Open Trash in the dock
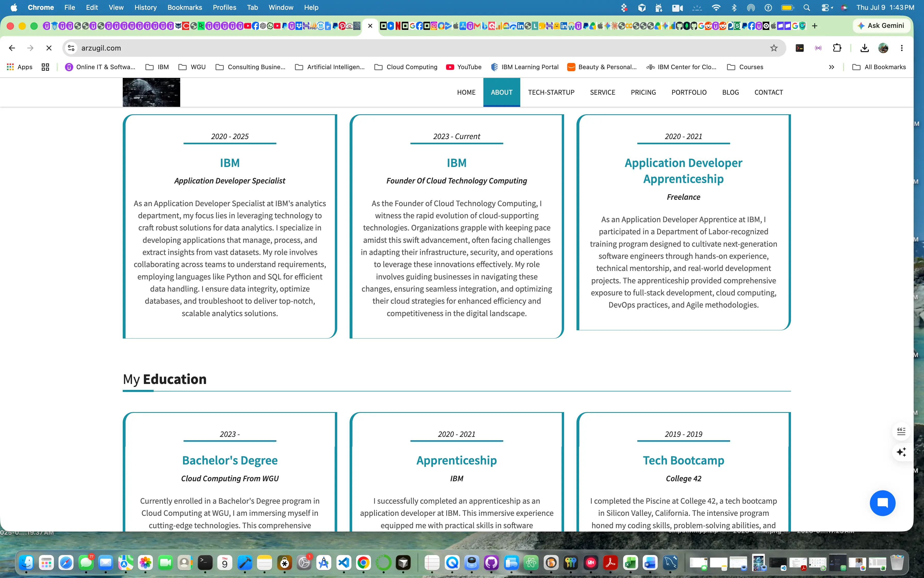924x578 pixels. pos(897,562)
